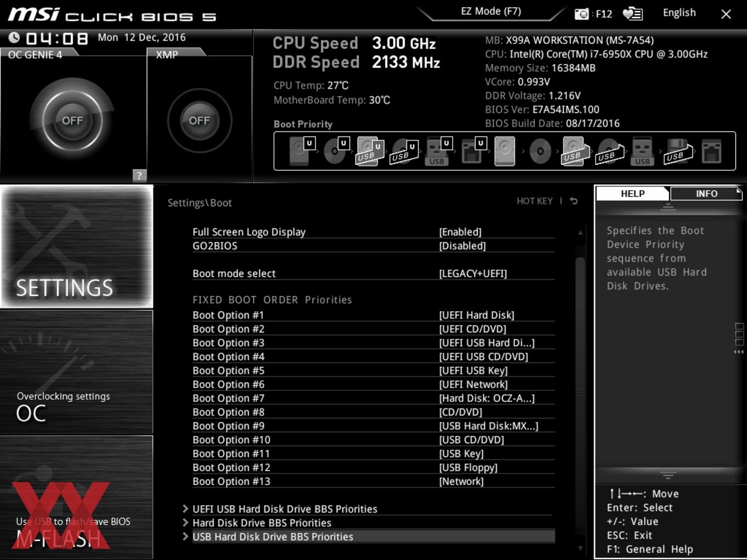Viewport: 747px width, 560px height.
Task: Change Boot Option #2 UEFI CD/DVD value
Action: click(x=473, y=329)
